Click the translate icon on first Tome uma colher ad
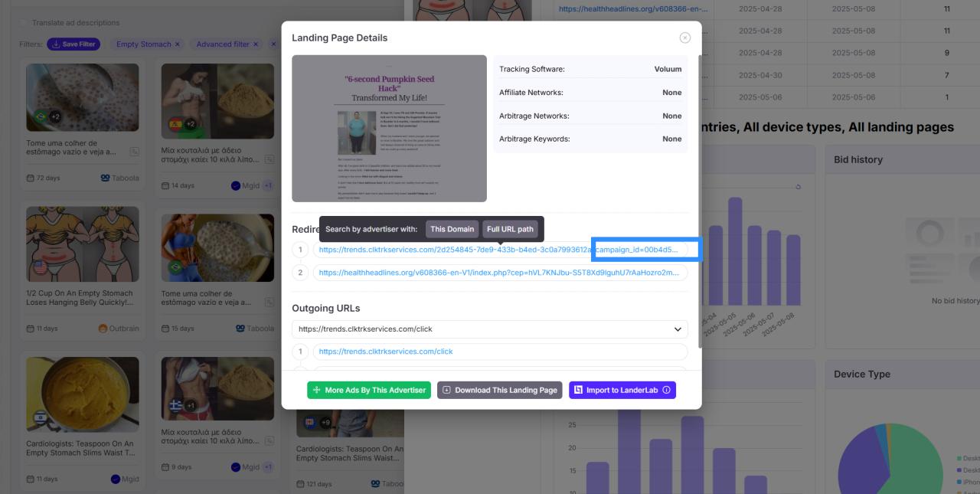 coord(134,152)
